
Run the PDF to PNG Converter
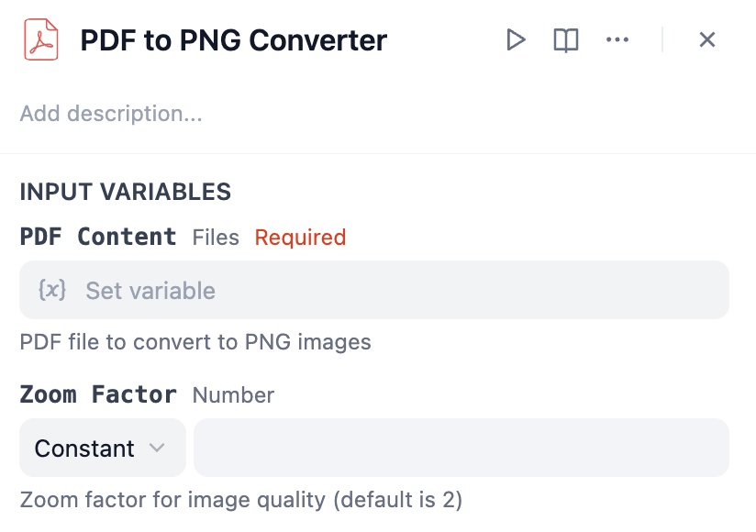516,39
